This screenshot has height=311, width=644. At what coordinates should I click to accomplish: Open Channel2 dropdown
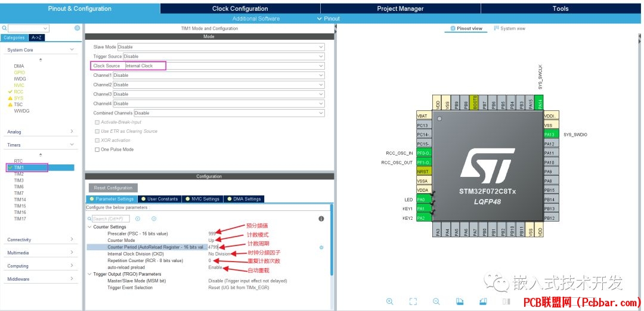click(x=219, y=85)
